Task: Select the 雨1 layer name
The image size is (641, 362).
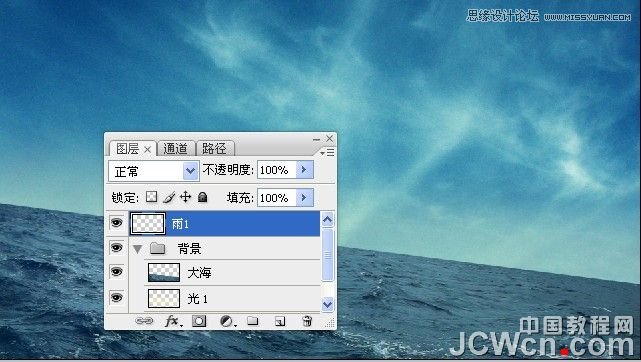Action: (180, 224)
